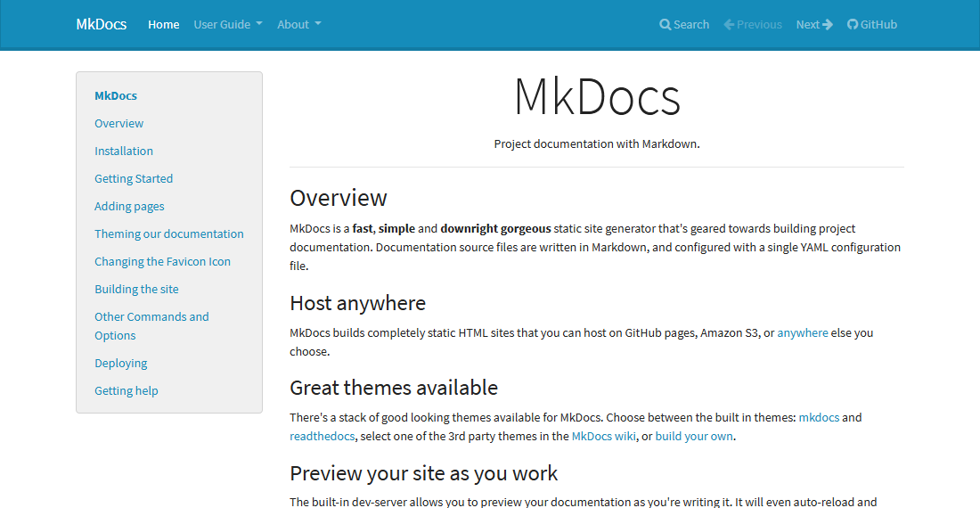The image size is (980, 508).
Task: Select Changing the Favicon Icon link
Action: pos(162,261)
